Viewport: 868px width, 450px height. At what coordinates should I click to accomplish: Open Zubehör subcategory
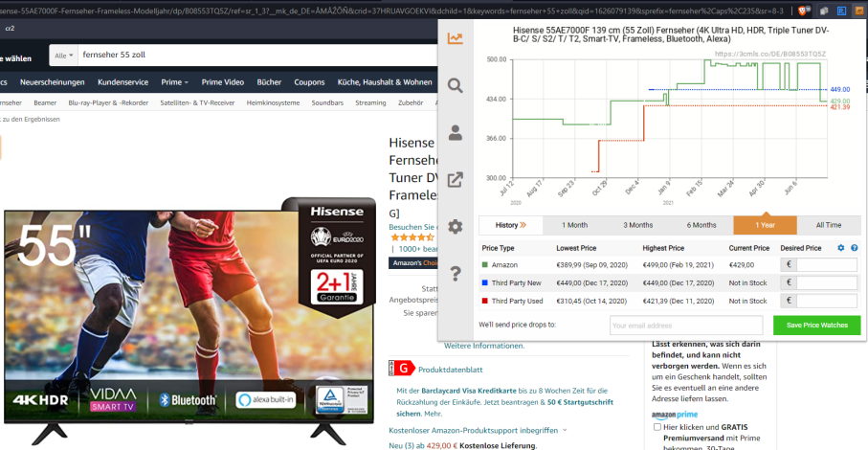(411, 103)
